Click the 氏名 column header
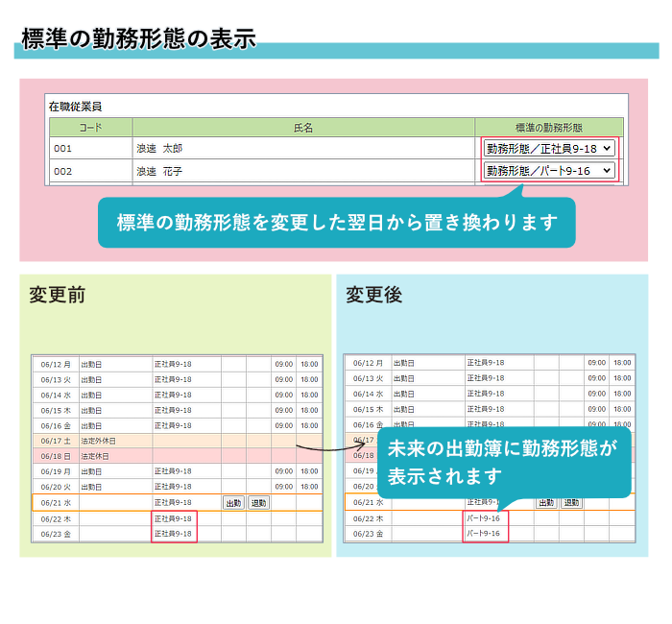Viewport: 672px width, 624px height. (x=303, y=127)
